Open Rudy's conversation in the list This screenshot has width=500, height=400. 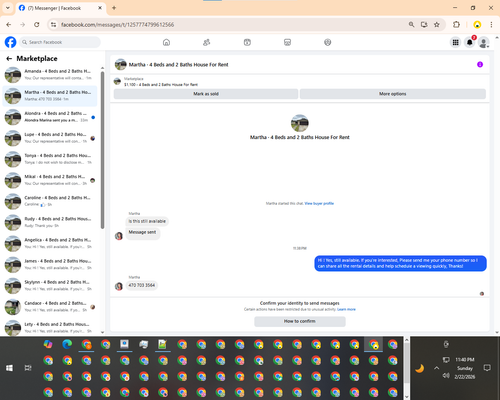click(50, 222)
